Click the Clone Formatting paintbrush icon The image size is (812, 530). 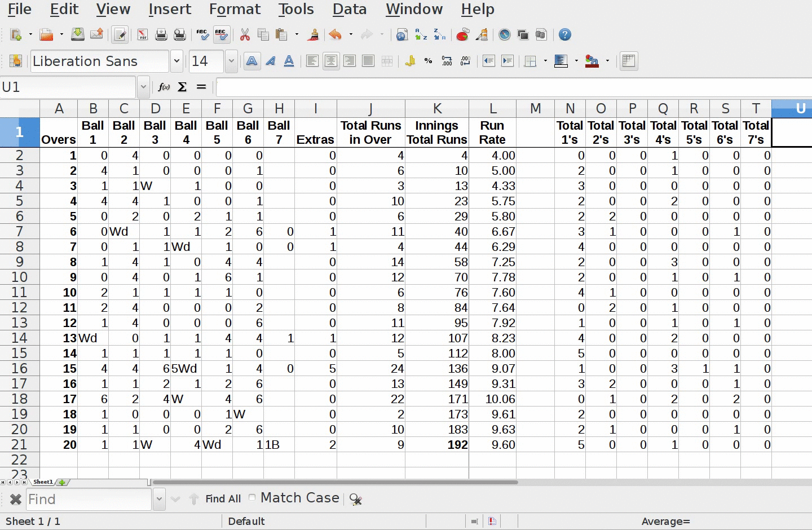coord(314,35)
